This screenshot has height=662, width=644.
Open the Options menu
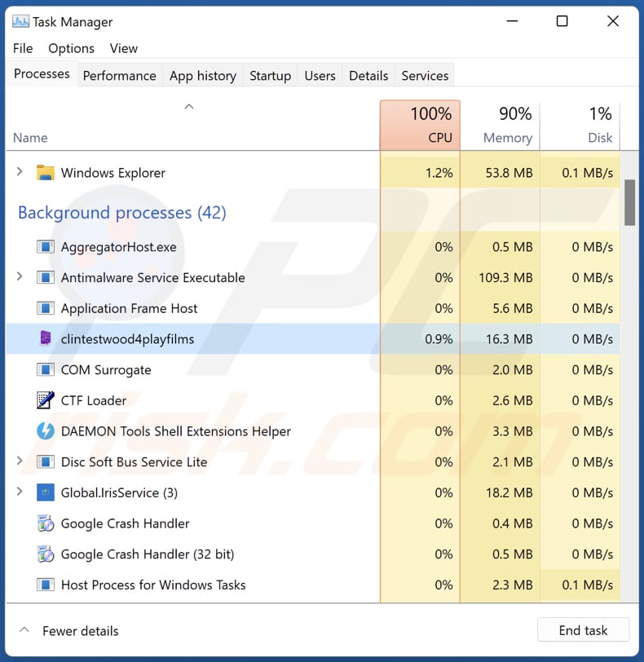point(71,49)
